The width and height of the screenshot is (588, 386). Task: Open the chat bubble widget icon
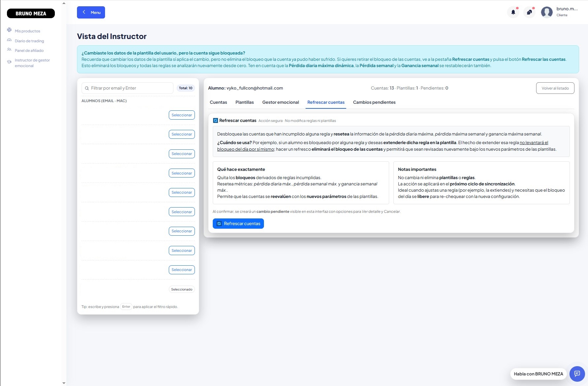577,374
